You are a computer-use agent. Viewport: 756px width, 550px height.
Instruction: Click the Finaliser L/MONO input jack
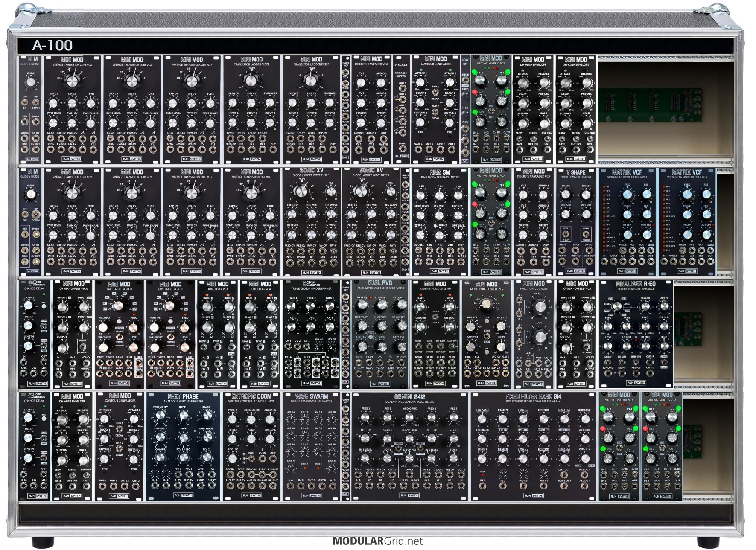(x=608, y=373)
